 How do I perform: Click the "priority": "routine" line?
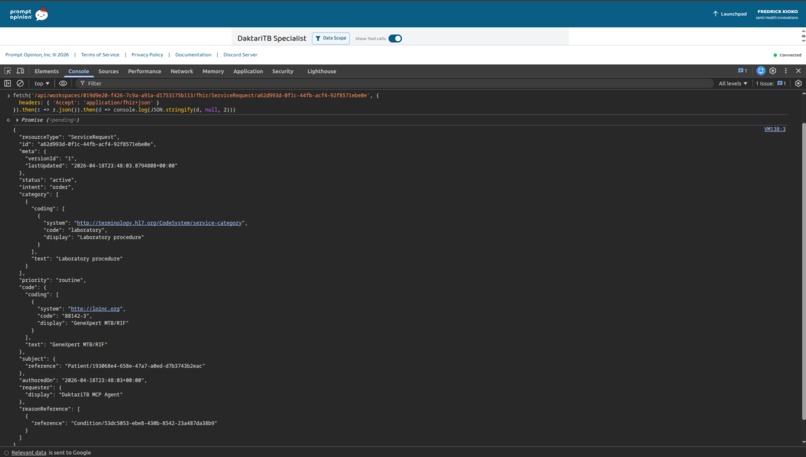pos(52,280)
